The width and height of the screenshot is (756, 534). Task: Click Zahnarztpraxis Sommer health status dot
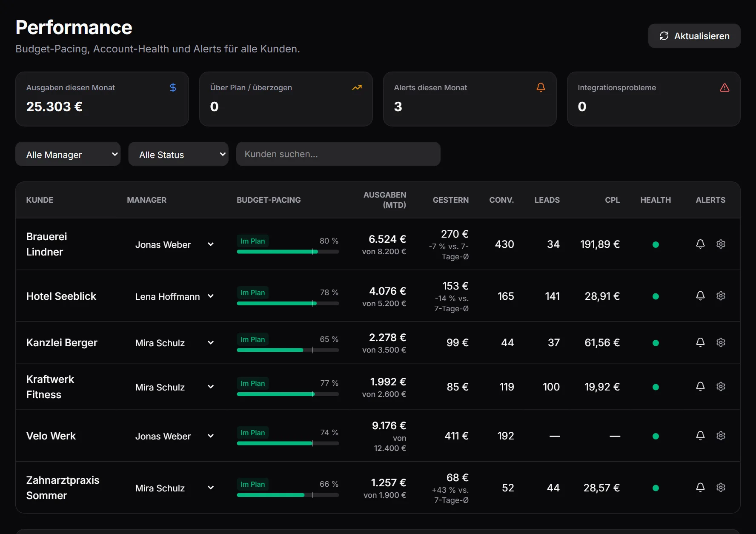click(x=656, y=488)
